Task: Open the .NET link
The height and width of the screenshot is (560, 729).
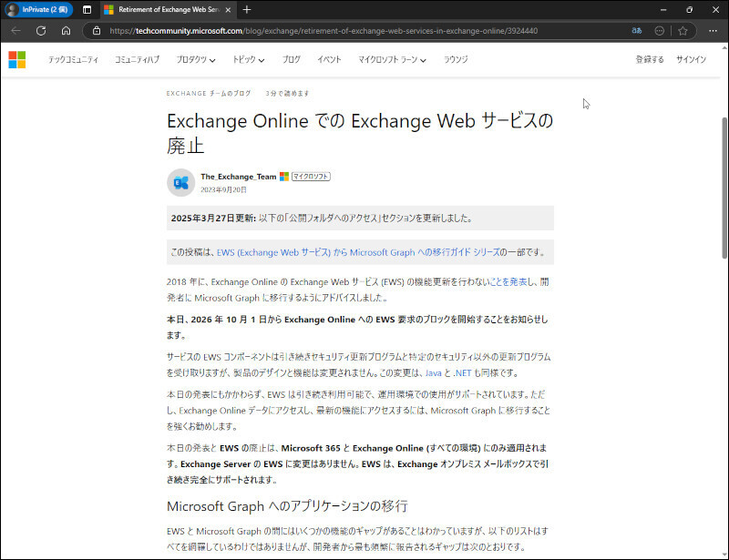Action: pyautogui.click(x=462, y=372)
